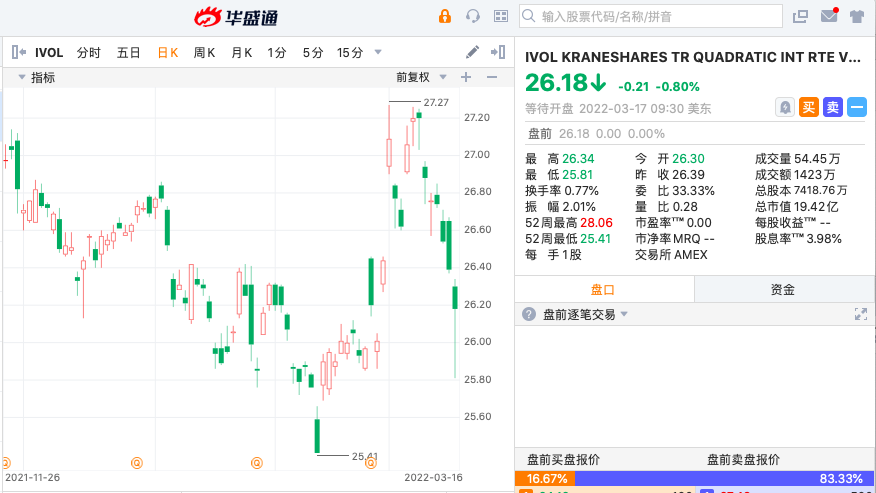Viewport: 876px width, 493px height.
Task: Zoom in chart with plus icon
Action: (x=466, y=77)
